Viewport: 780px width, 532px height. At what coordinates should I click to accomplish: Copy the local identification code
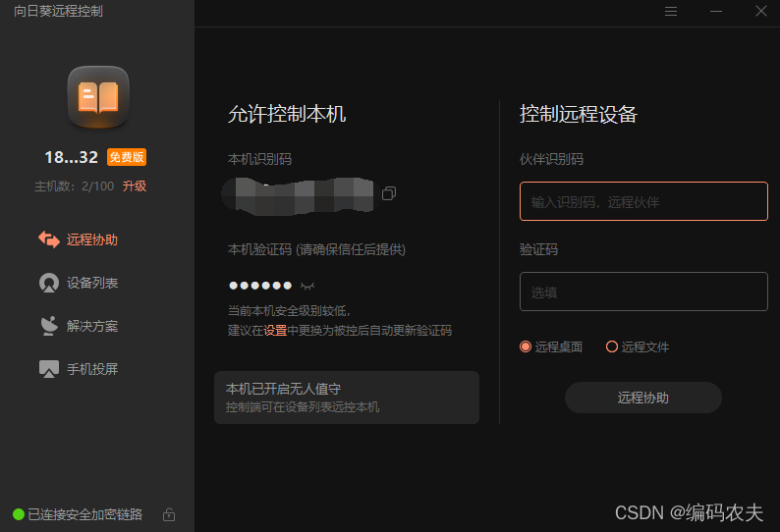tap(388, 193)
